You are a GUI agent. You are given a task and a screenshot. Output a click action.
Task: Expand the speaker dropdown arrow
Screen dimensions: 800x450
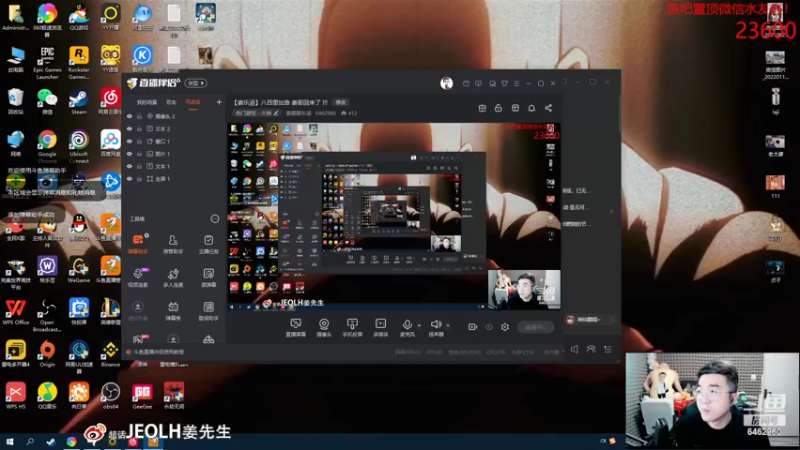pos(448,326)
